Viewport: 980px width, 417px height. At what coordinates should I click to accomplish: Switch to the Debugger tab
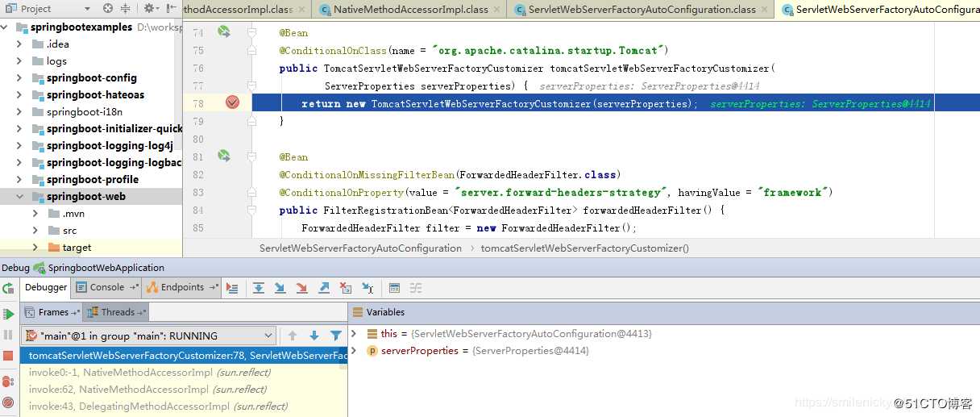click(x=46, y=287)
